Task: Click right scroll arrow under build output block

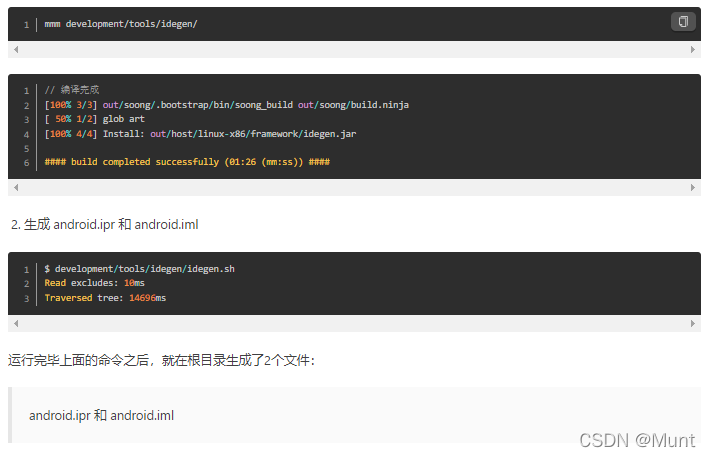Action: 692,187
